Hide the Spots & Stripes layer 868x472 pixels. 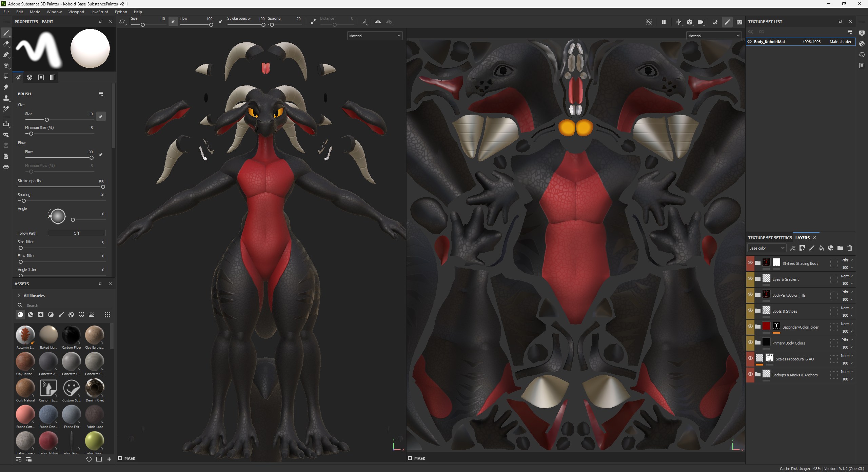click(750, 311)
